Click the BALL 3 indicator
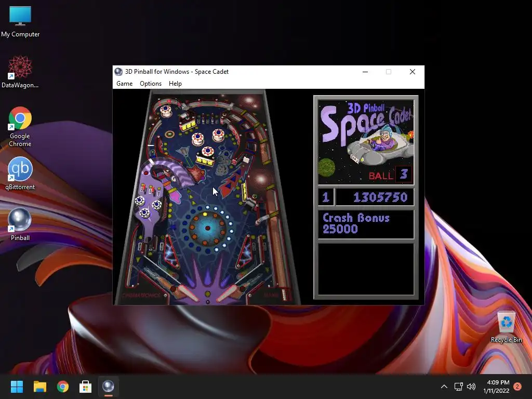Screen dimensions: 532x399 pyautogui.click(x=390, y=175)
